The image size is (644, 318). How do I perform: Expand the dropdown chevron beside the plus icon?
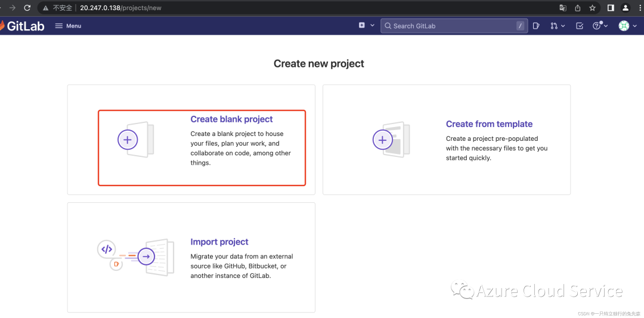coord(373,26)
